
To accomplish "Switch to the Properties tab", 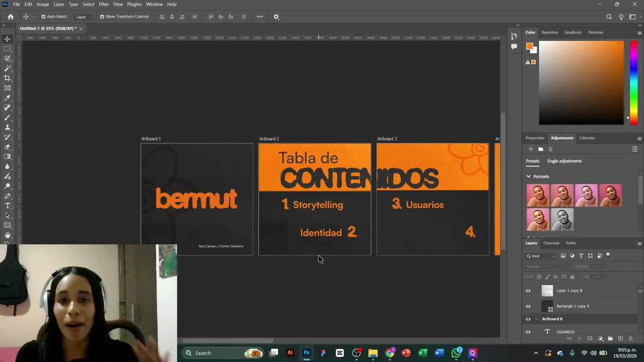I will tap(535, 138).
